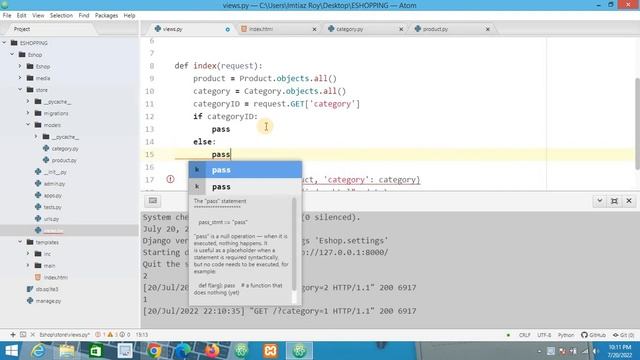Expand the inner Eshop folder
The width and height of the screenshot is (640, 360).
[20, 66]
